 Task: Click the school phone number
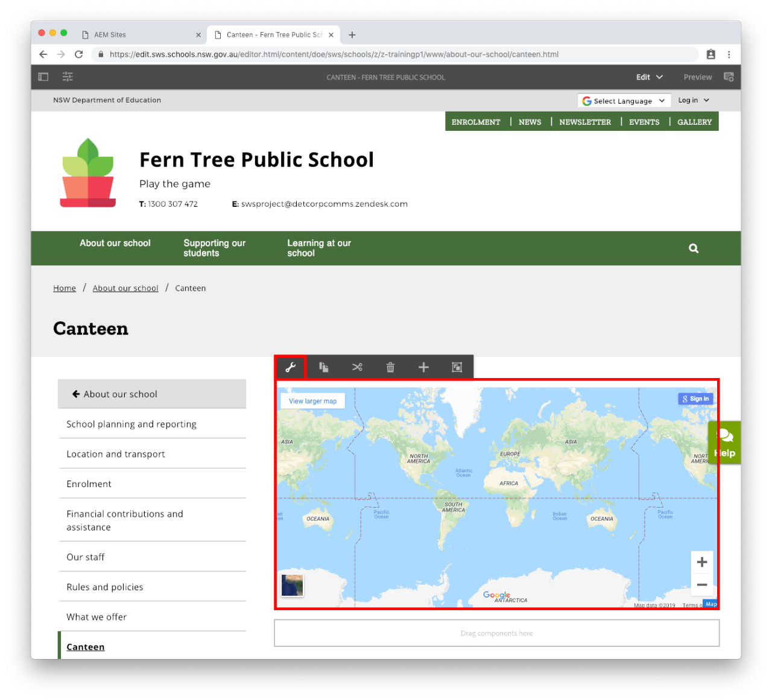pyautogui.click(x=173, y=204)
